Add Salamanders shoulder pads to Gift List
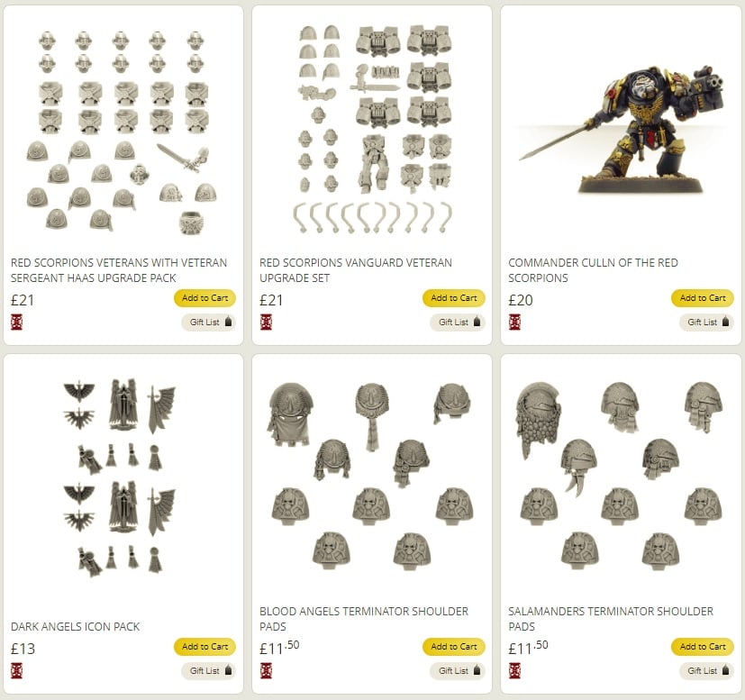This screenshot has height=700, width=745. click(706, 670)
